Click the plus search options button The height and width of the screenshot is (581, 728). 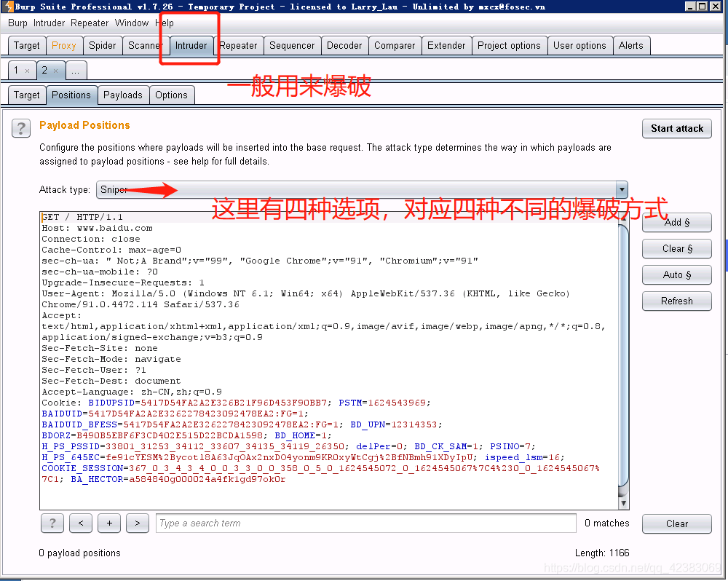(x=109, y=523)
